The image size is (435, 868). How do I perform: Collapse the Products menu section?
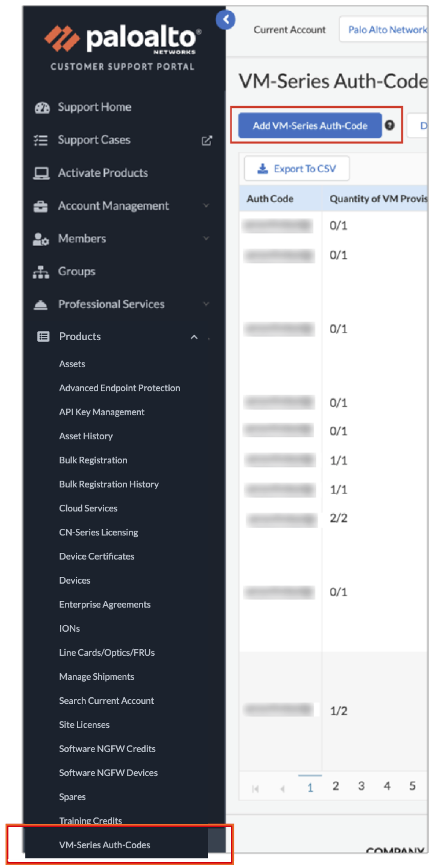pos(194,337)
